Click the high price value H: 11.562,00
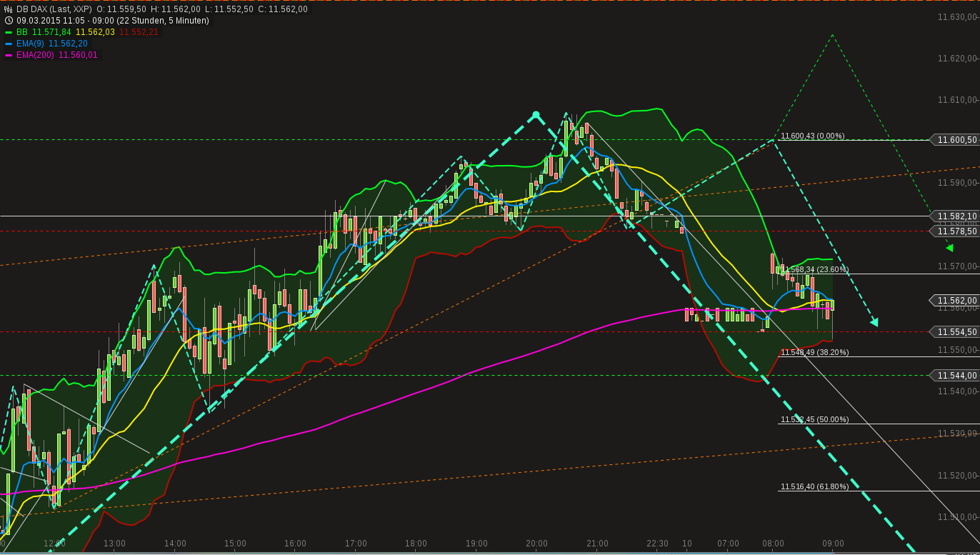The height and width of the screenshot is (555, 980). coord(176,9)
